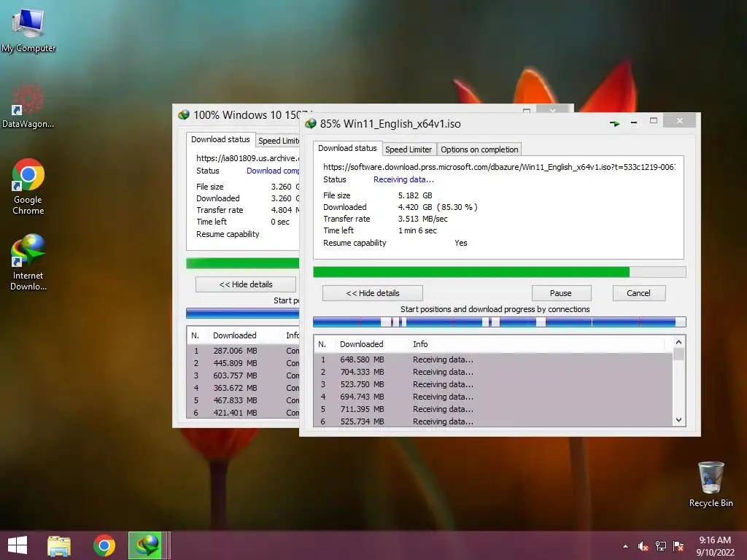The image size is (747, 560).
Task: Click the Win11 connections progress bar
Action: click(499, 322)
